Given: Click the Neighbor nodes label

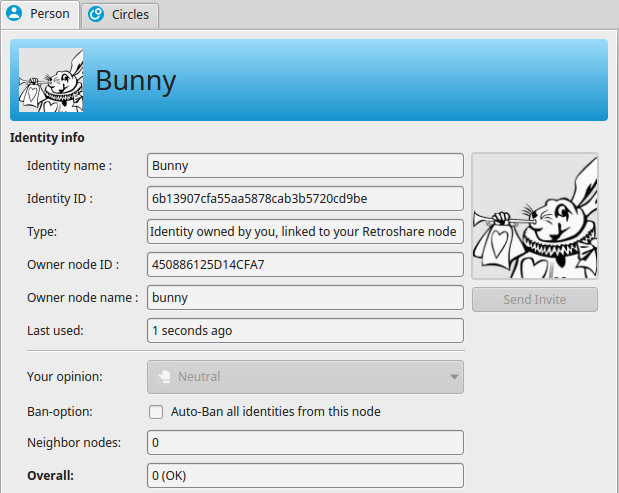Looking at the screenshot, I should click(x=74, y=442).
